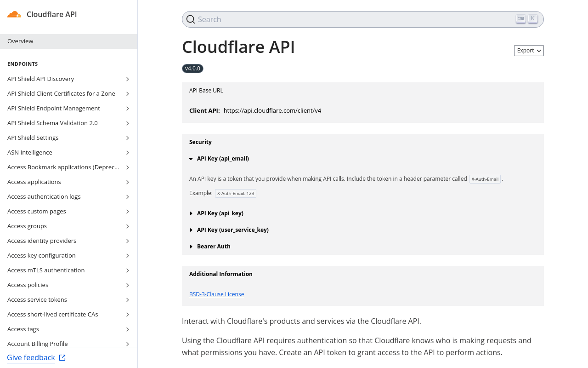The height and width of the screenshot is (368, 588).
Task: Focus the Search input field
Action: (363, 19)
